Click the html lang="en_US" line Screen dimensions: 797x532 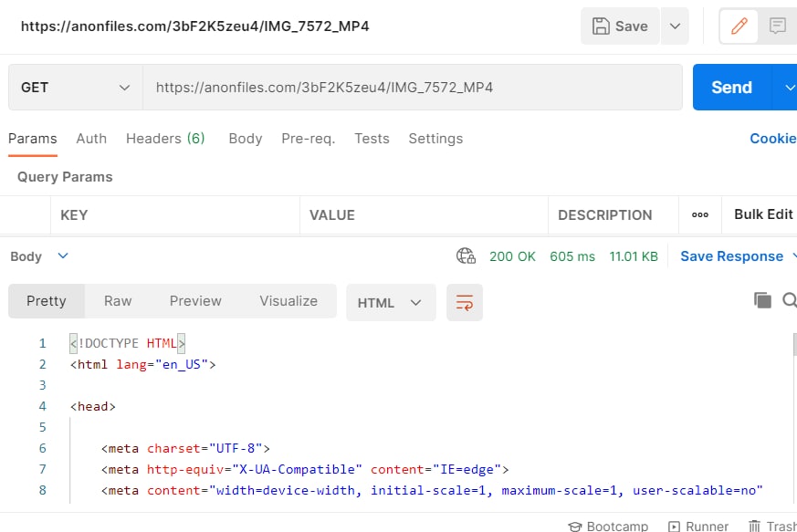point(143,364)
